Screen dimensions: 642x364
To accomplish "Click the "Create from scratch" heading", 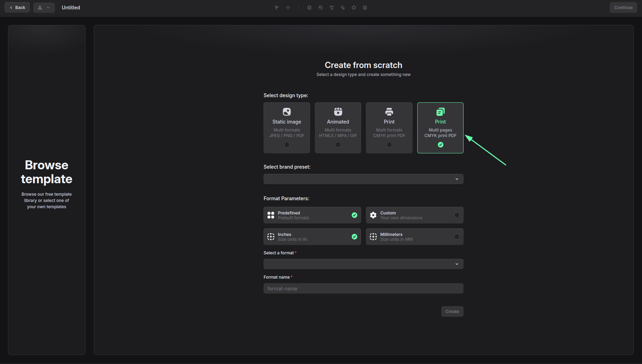I will point(364,65).
